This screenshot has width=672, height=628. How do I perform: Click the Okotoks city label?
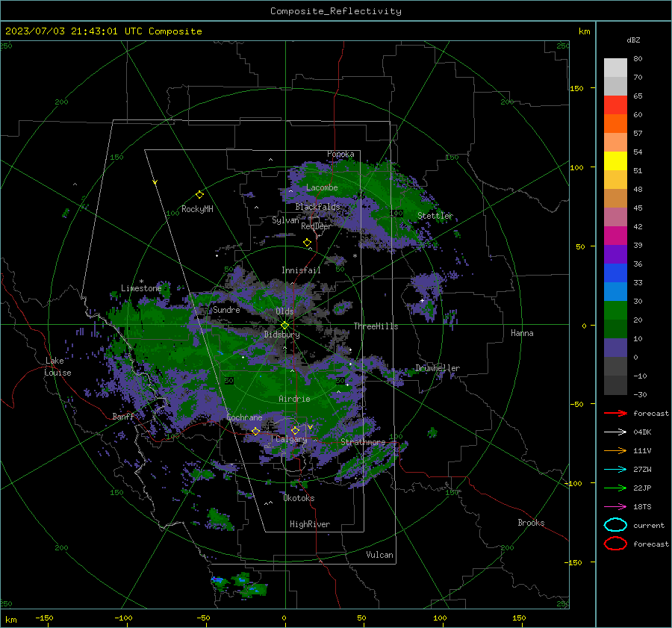[x=299, y=498]
